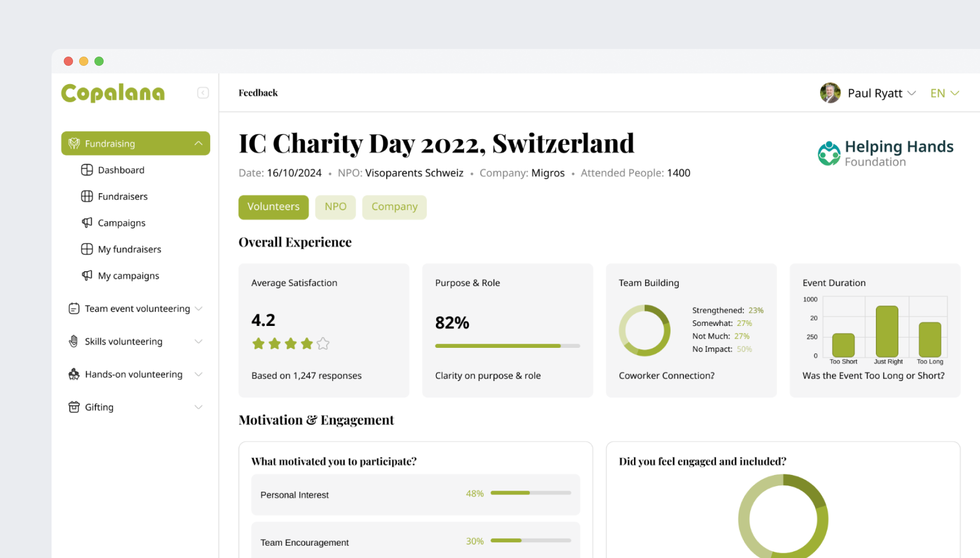This screenshot has width=980, height=558.
Task: Click the Campaigns megaphone icon
Action: coord(87,223)
